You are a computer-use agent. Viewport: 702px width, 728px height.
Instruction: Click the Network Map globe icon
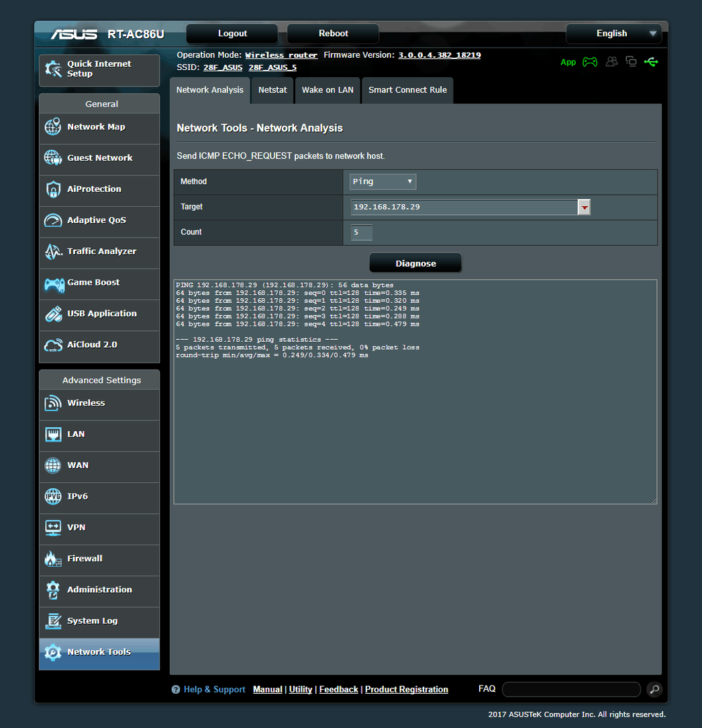[x=53, y=127]
